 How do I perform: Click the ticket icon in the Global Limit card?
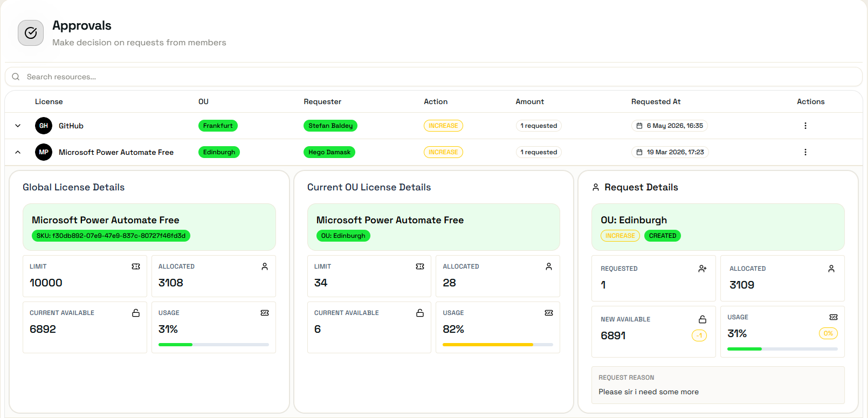coord(136,266)
